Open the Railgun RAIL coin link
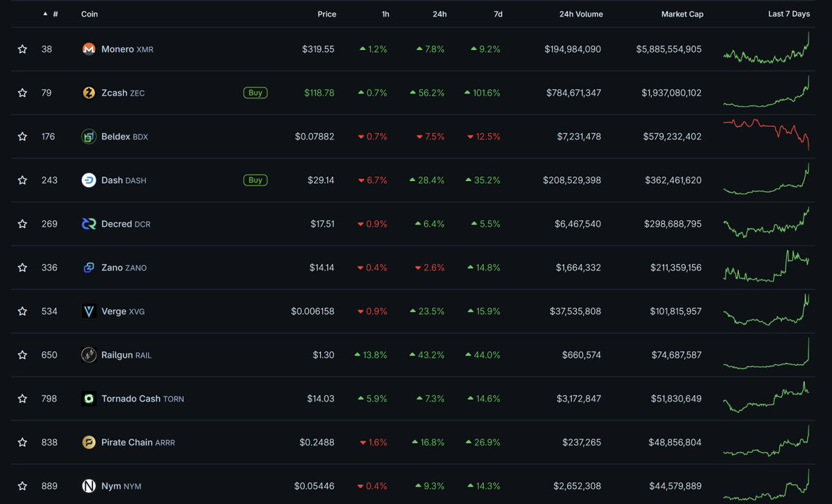 126,355
